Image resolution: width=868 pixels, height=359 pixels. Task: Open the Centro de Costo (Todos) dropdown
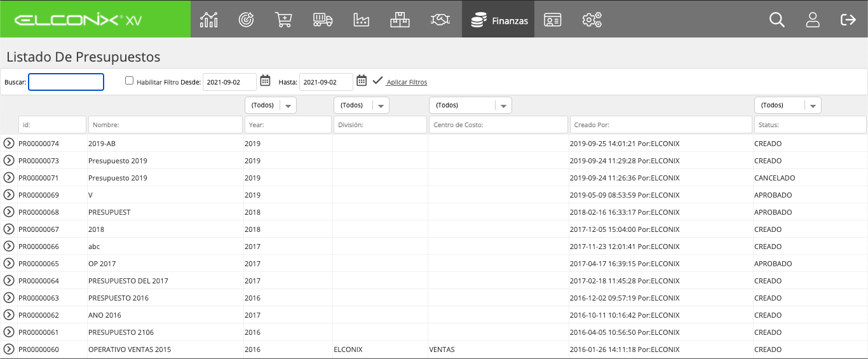point(471,105)
